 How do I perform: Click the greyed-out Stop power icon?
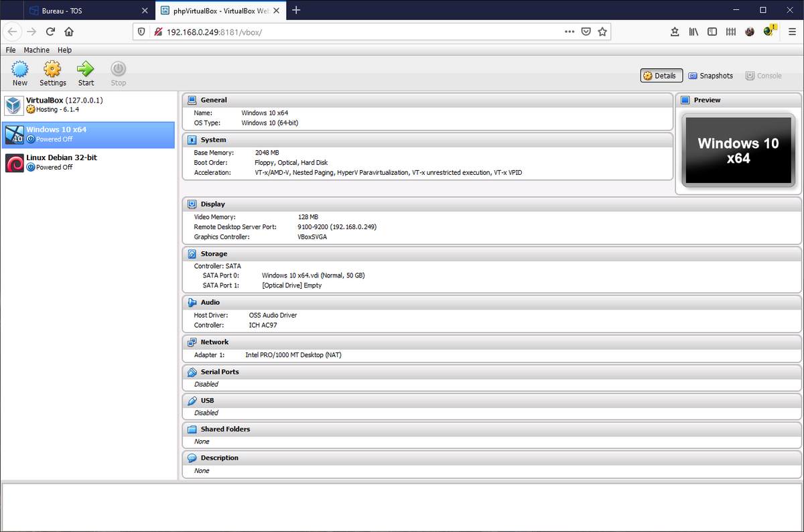point(119,68)
